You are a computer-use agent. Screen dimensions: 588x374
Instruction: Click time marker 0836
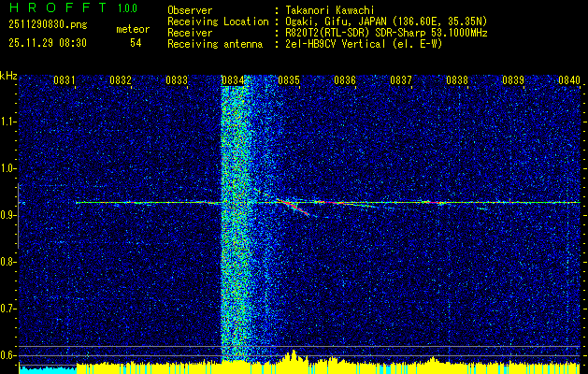point(345,79)
